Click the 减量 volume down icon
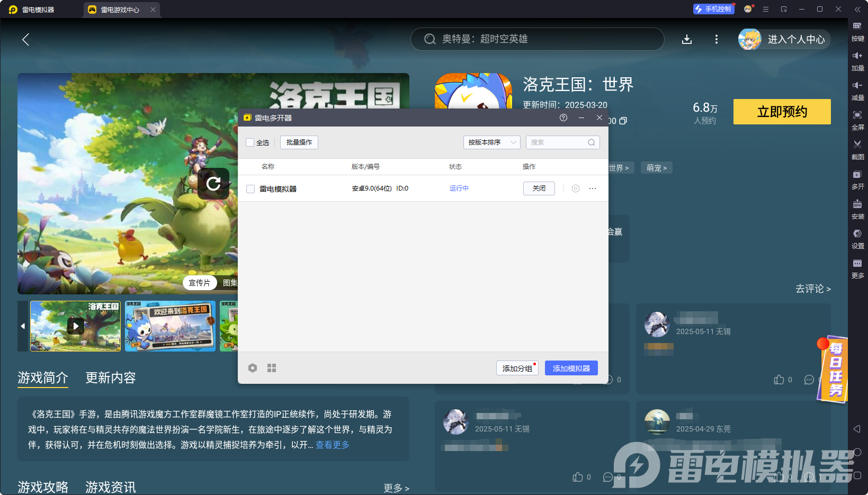The width and height of the screenshot is (868, 495). click(x=858, y=91)
